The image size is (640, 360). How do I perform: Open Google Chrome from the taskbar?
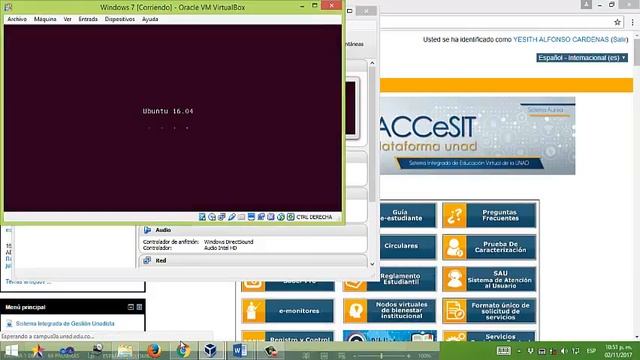coord(183,351)
